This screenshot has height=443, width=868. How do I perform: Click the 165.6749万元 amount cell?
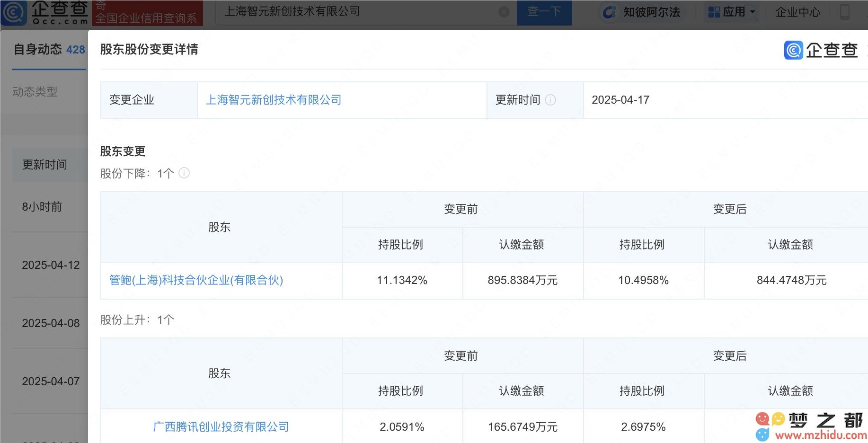[x=523, y=427]
